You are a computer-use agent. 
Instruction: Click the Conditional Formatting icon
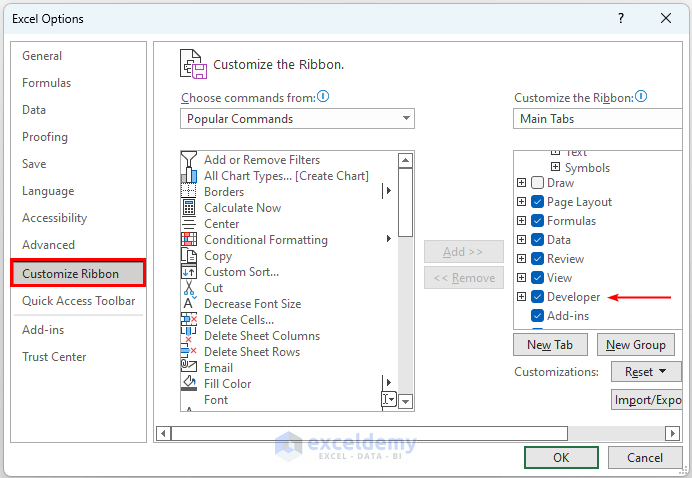point(189,240)
